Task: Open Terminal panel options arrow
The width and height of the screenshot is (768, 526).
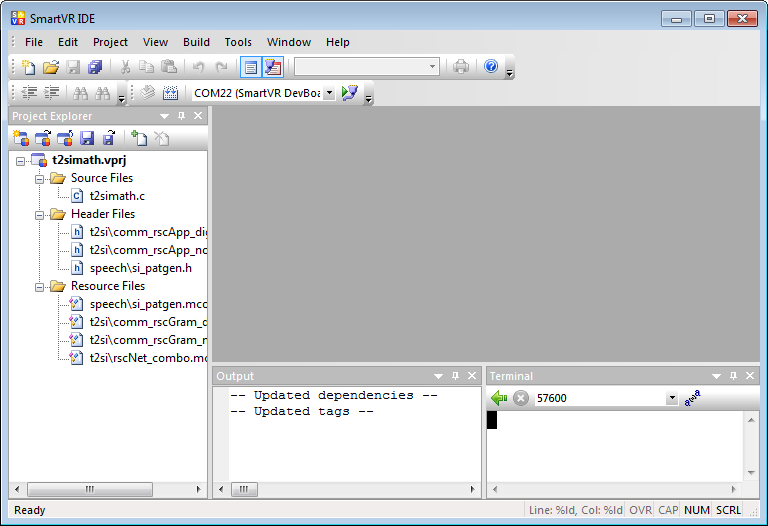Action: (716, 376)
